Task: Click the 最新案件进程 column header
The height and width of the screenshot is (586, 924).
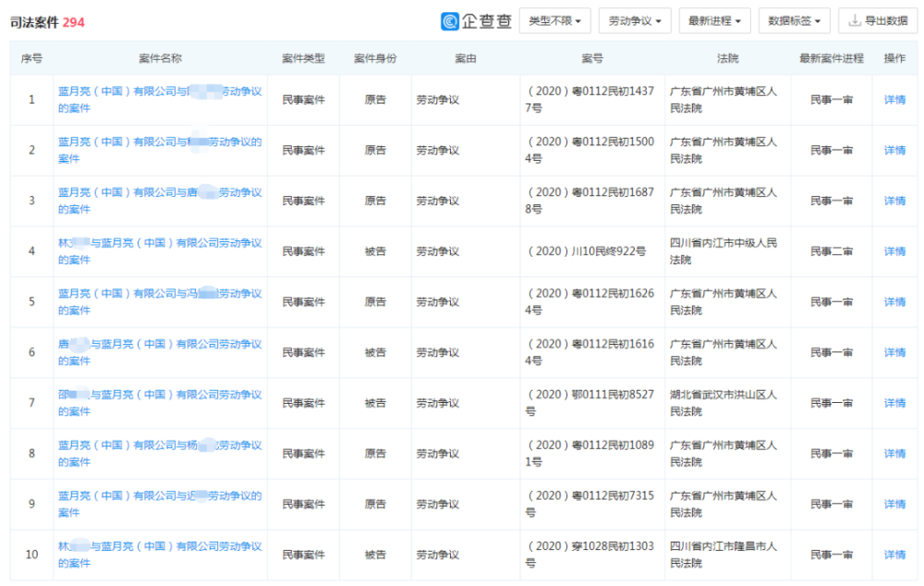Action: [831, 58]
